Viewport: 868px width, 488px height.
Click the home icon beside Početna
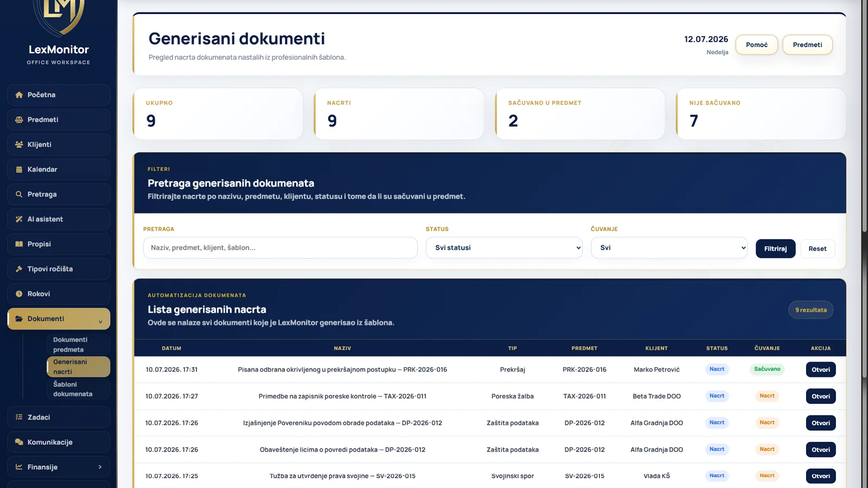click(x=19, y=95)
